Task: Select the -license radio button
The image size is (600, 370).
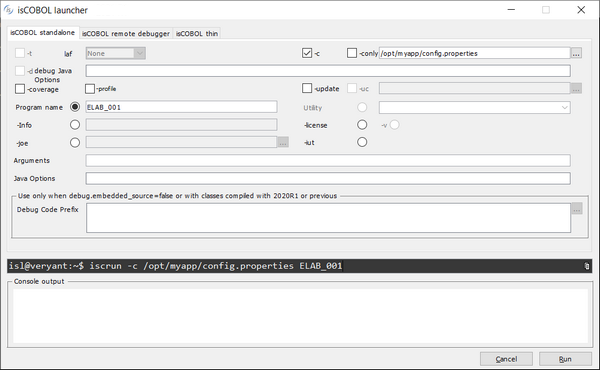Action: click(362, 125)
